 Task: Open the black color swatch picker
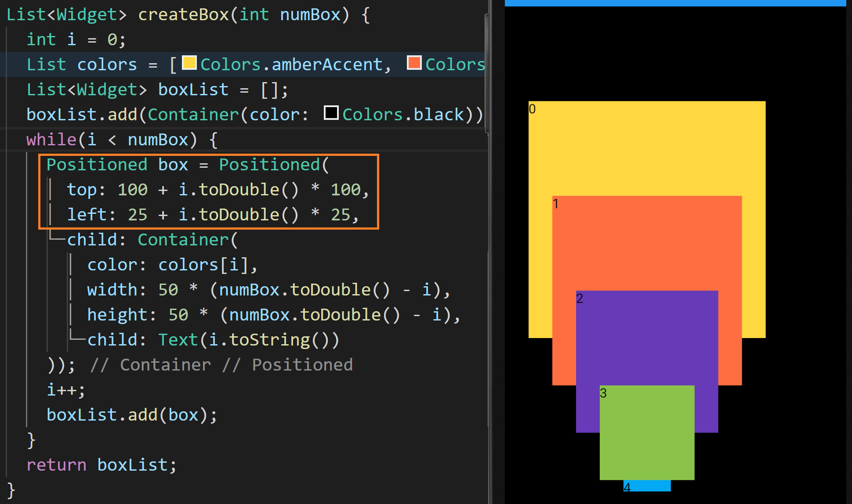[x=331, y=113]
